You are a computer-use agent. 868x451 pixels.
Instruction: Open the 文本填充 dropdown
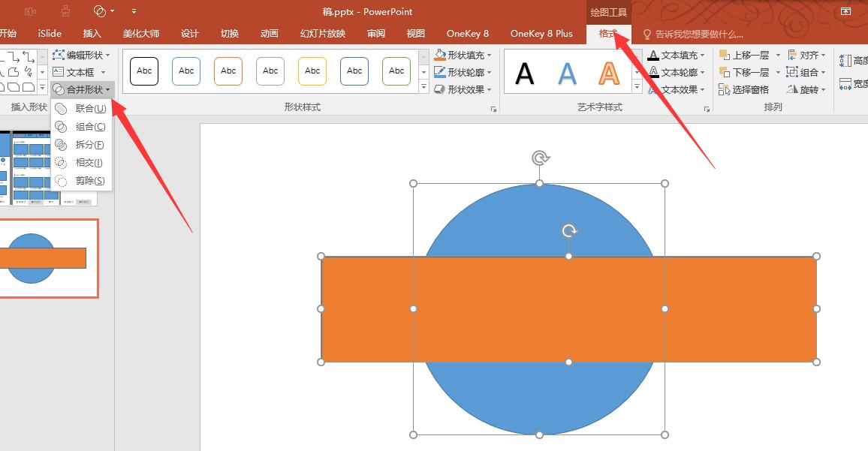pyautogui.click(x=676, y=56)
